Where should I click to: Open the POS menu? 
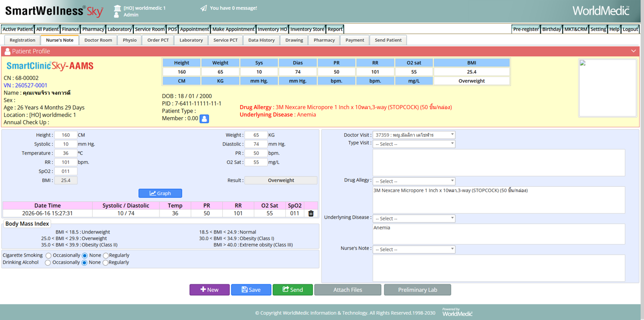(173, 29)
